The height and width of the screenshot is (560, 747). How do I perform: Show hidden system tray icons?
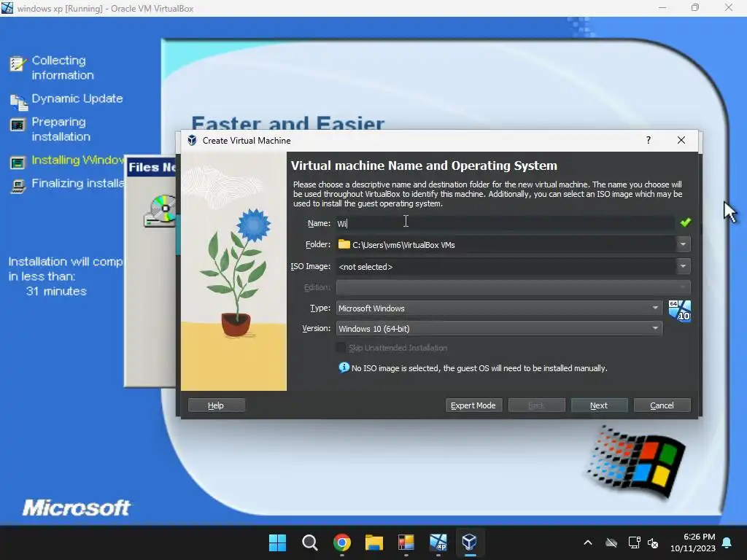(x=588, y=542)
